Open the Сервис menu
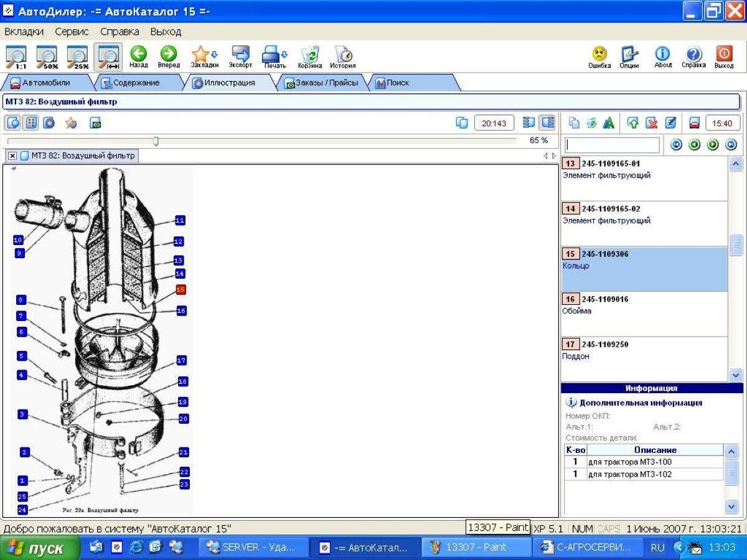The height and width of the screenshot is (560, 747). (x=72, y=31)
